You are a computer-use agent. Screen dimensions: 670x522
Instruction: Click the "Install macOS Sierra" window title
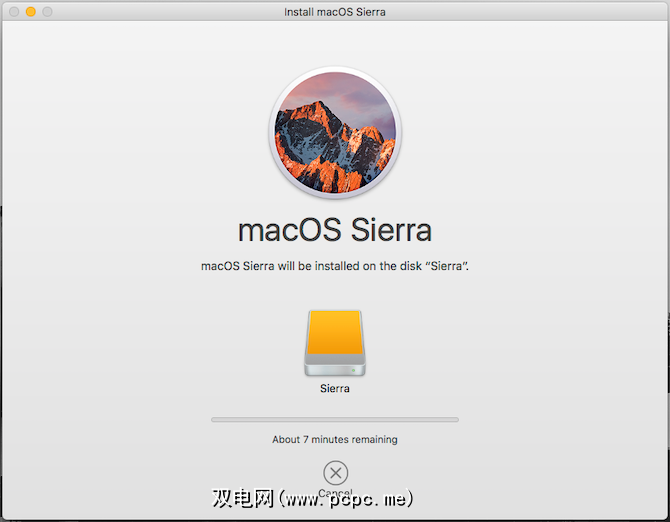pyautogui.click(x=335, y=12)
